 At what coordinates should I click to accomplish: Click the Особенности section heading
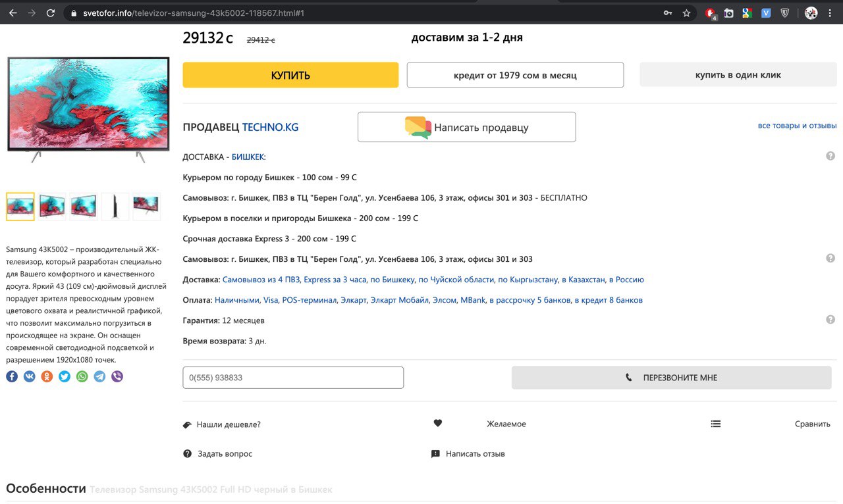[x=46, y=488]
